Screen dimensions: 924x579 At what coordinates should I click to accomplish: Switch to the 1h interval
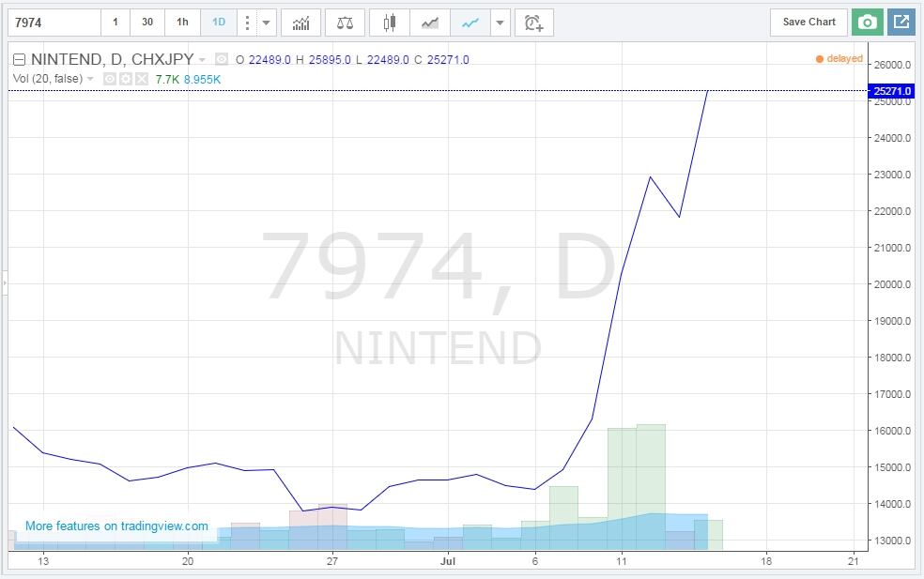click(181, 22)
